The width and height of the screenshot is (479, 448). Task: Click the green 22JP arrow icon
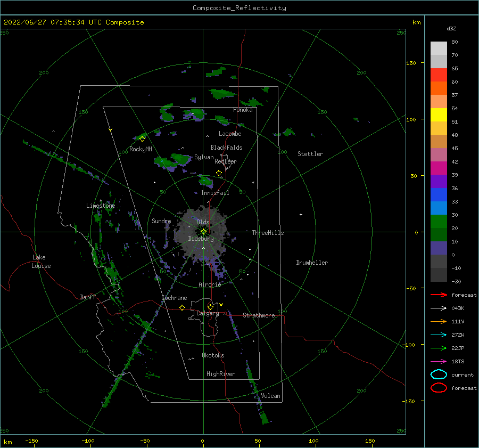tap(439, 348)
